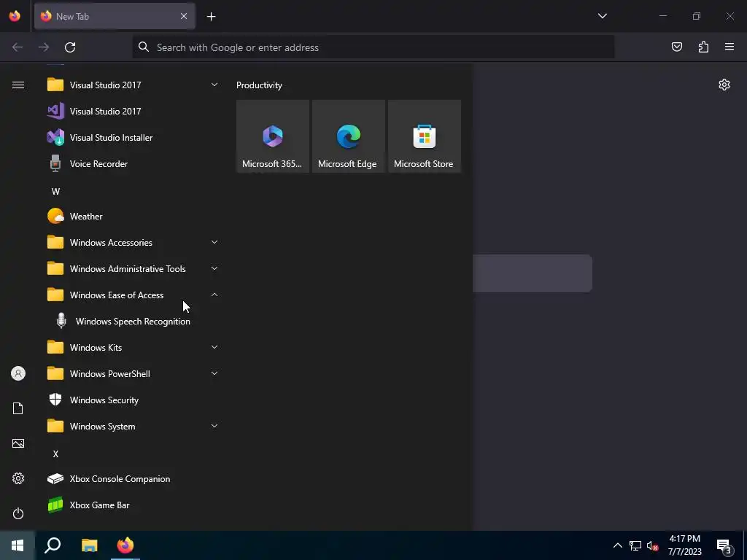Screen dimensions: 747x560
Task: Open Firefox application menu
Action: [x=729, y=47]
